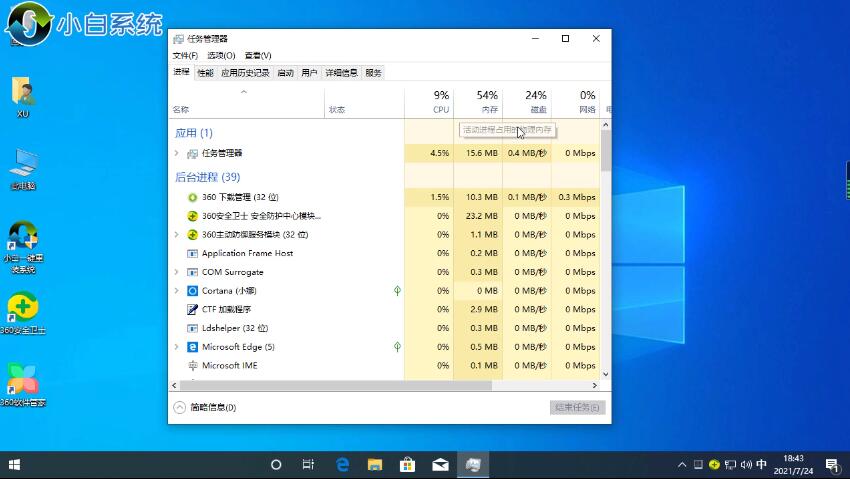Viewport: 850px width, 479px height.
Task: Switch to the 详细信息 tab
Action: coord(340,73)
